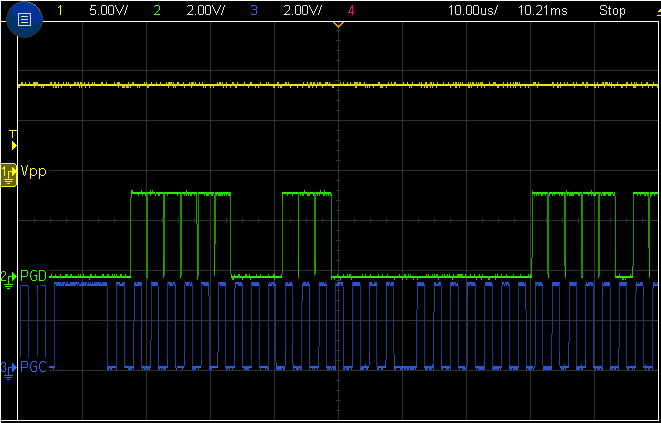Open channel 3 scale 2.00V/ setting

pos(302,11)
